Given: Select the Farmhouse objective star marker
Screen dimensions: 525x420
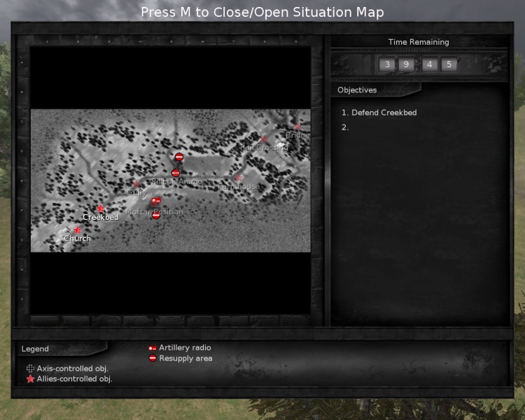Looking at the screenshot, I should (x=239, y=178).
